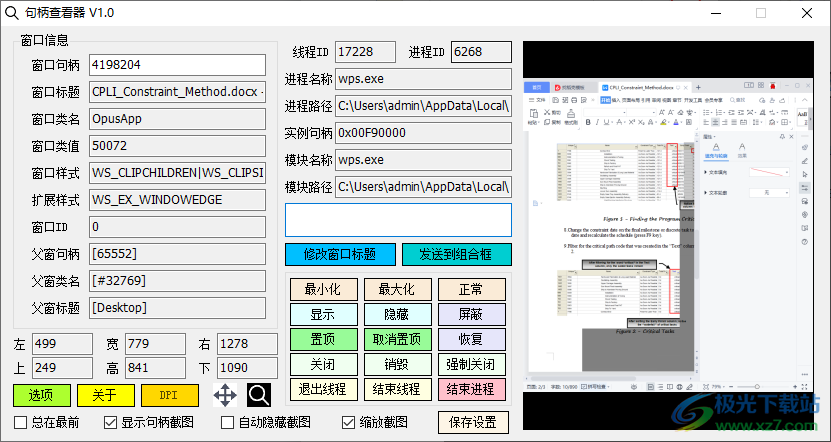The width and height of the screenshot is (831, 442).
Task: Click the 线程ID 17228 field
Action: pos(365,52)
